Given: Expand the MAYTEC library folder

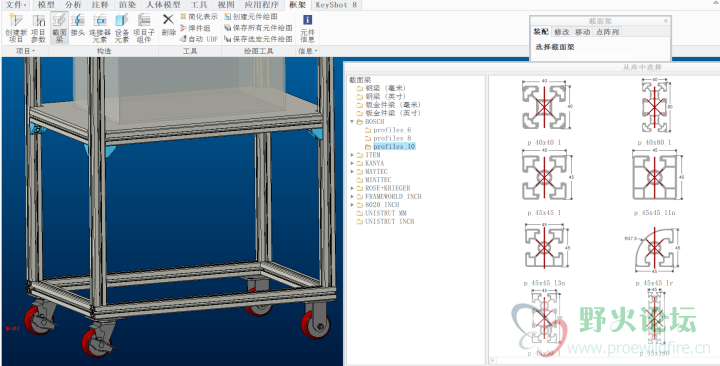Looking at the screenshot, I should pos(352,171).
